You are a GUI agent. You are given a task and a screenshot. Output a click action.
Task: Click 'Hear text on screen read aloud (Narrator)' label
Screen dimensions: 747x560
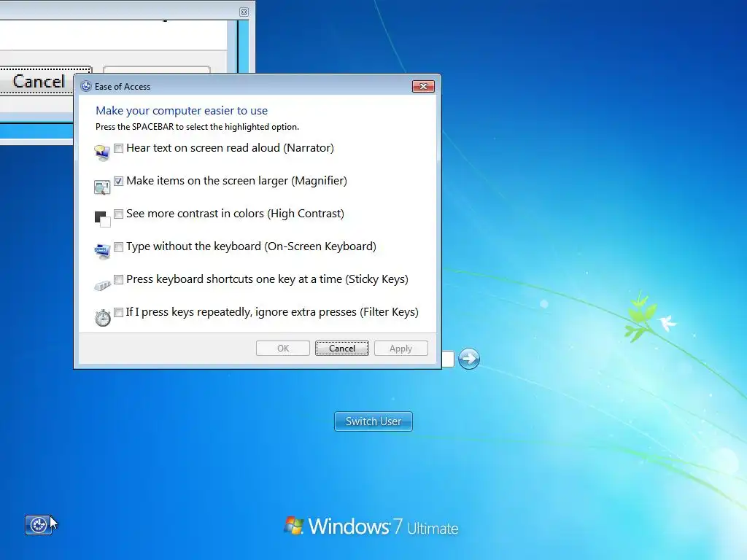[230, 148]
